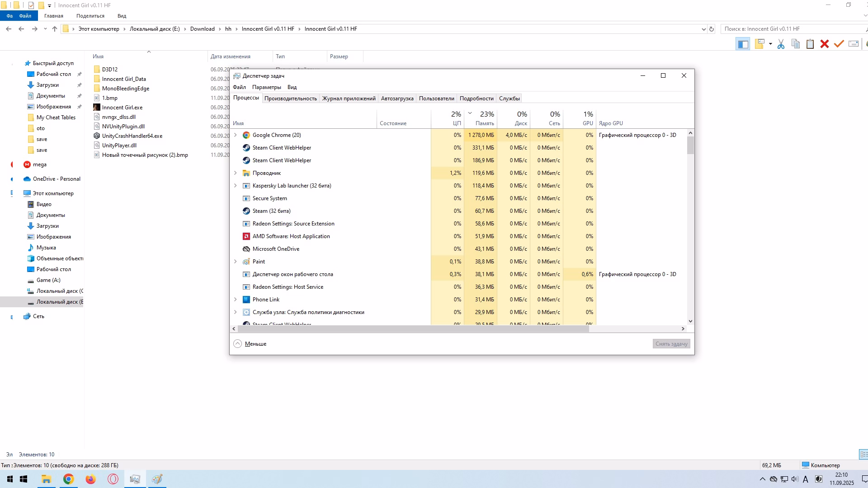Screen dimensions: 868x488
Task: Open the Вид menu in Task Manager
Action: click(292, 87)
